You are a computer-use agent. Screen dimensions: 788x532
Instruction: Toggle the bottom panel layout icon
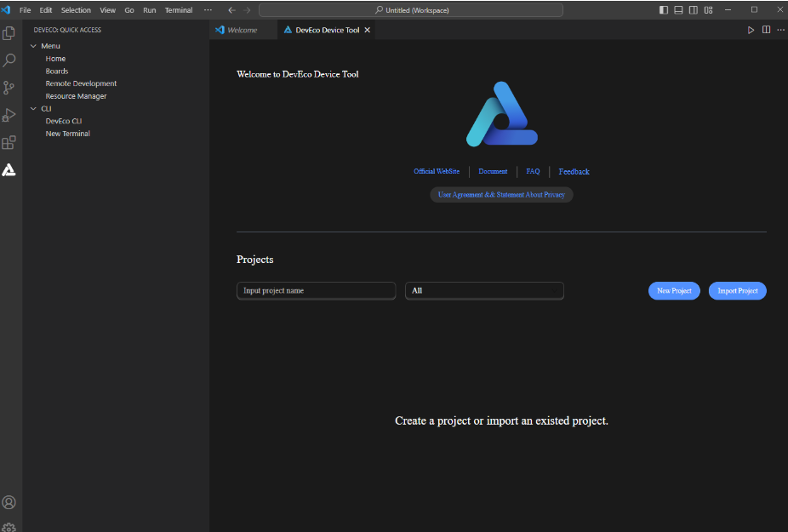[x=678, y=10]
